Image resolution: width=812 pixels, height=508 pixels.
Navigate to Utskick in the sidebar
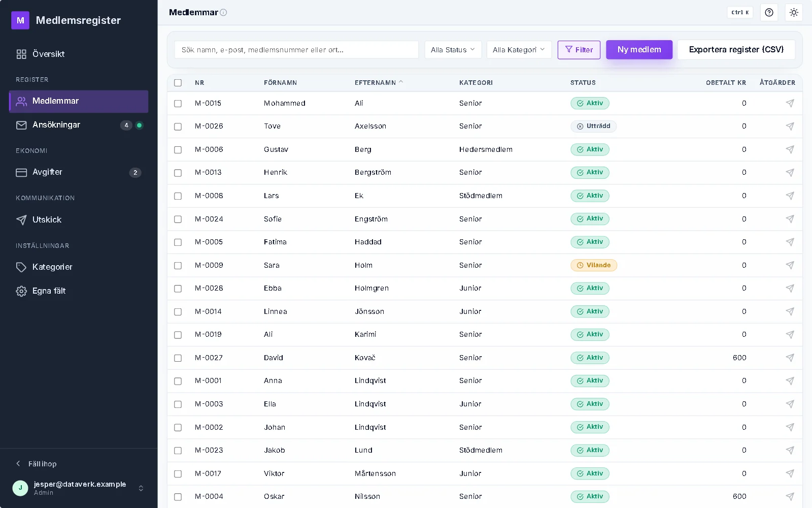pyautogui.click(x=79, y=219)
